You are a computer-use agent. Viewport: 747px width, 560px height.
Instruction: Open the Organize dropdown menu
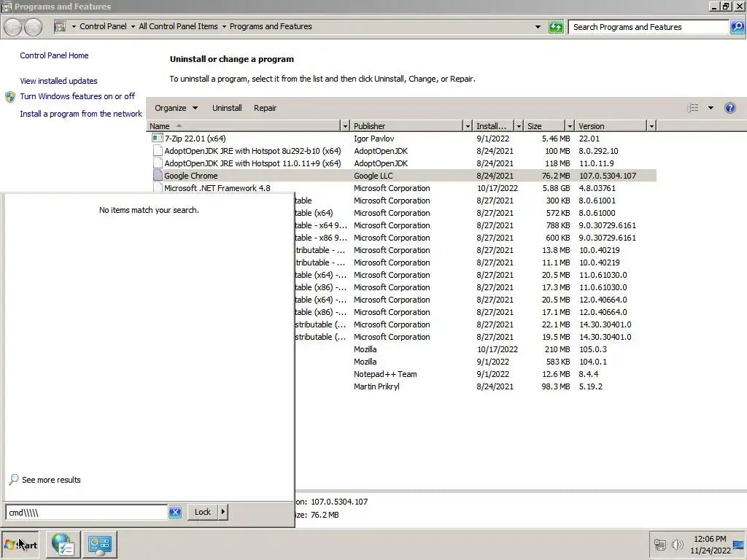click(176, 108)
